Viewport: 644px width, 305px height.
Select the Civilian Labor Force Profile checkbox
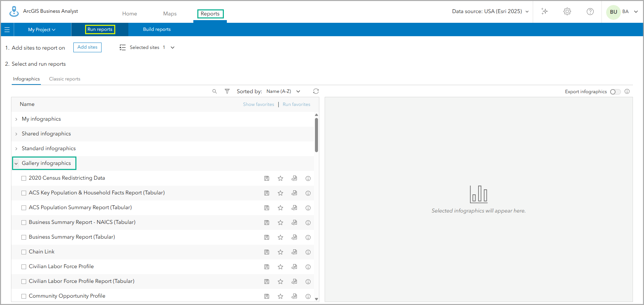(x=24, y=267)
